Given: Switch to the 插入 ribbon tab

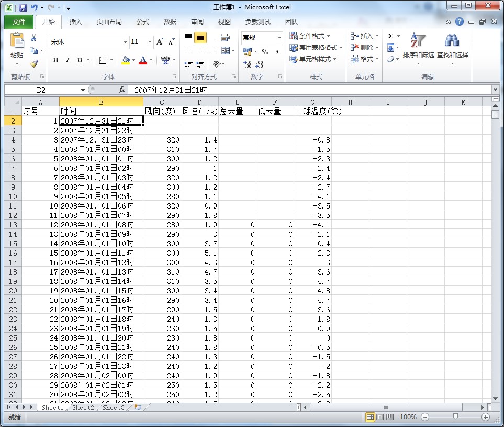Looking at the screenshot, I should click(x=76, y=22).
